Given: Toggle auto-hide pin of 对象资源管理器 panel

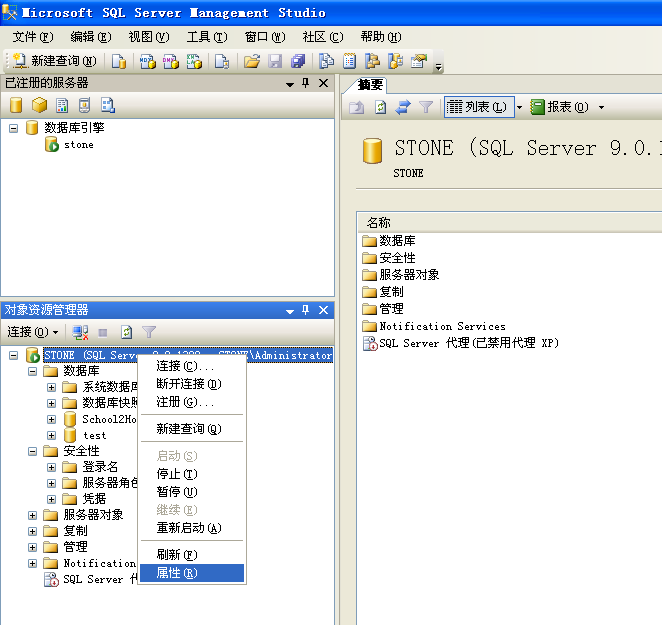Looking at the screenshot, I should pos(306,310).
